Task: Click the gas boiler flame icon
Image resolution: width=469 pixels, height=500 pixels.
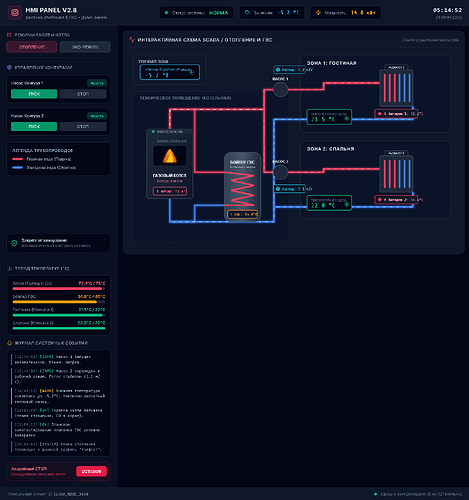Action: pos(170,156)
